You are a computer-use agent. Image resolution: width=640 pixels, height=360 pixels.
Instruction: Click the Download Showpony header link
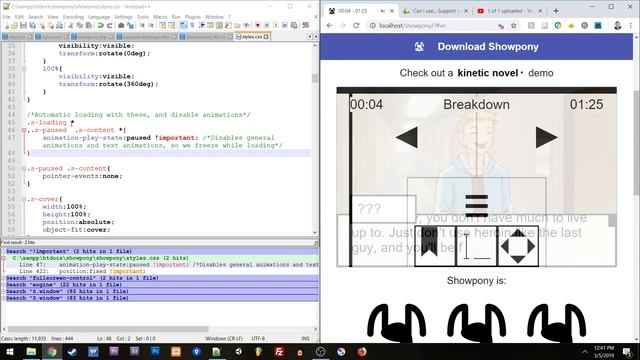pyautogui.click(x=476, y=47)
